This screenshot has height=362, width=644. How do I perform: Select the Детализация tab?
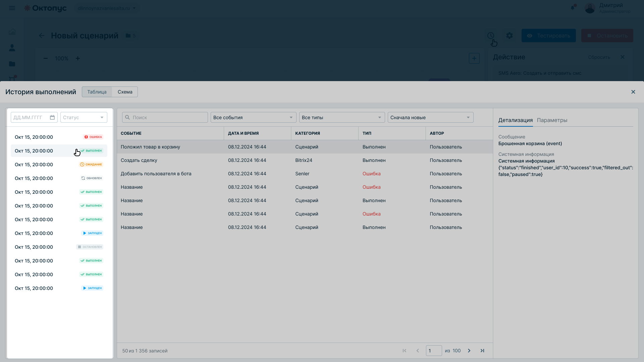516,120
